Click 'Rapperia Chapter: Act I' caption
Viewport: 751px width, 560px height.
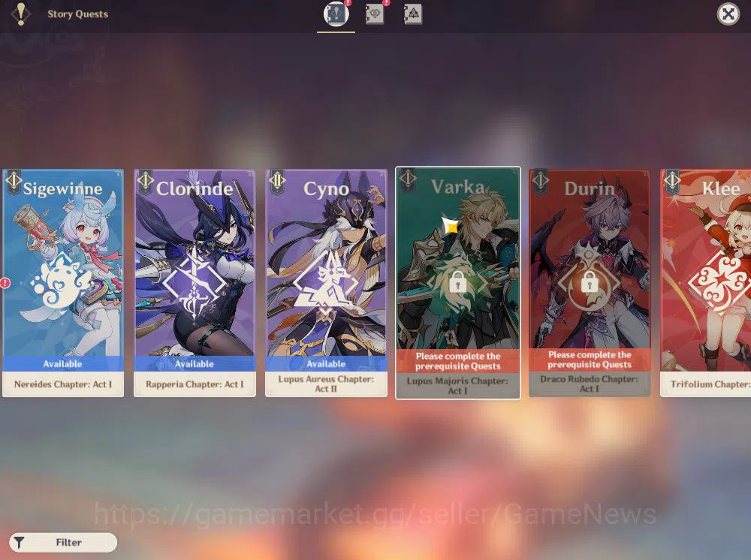[x=195, y=384]
